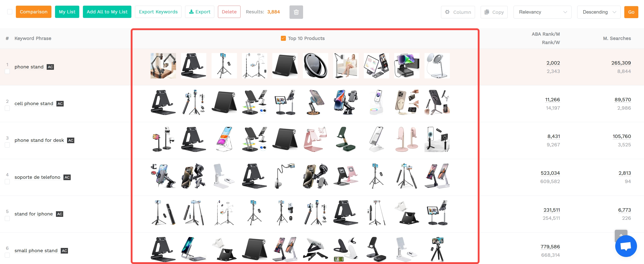The height and width of the screenshot is (264, 644).
Task: Open the phone stand keyword link
Action: point(29,67)
